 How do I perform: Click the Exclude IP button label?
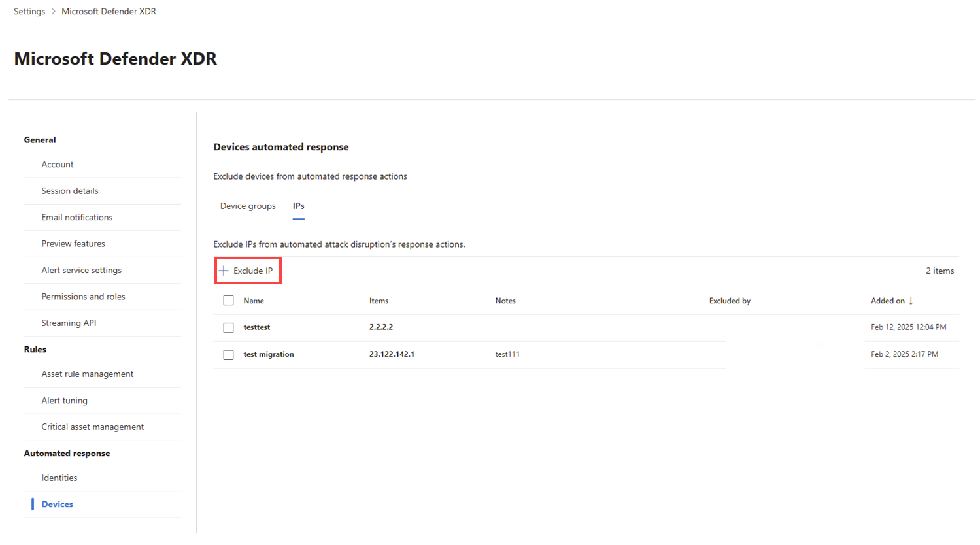pos(253,271)
